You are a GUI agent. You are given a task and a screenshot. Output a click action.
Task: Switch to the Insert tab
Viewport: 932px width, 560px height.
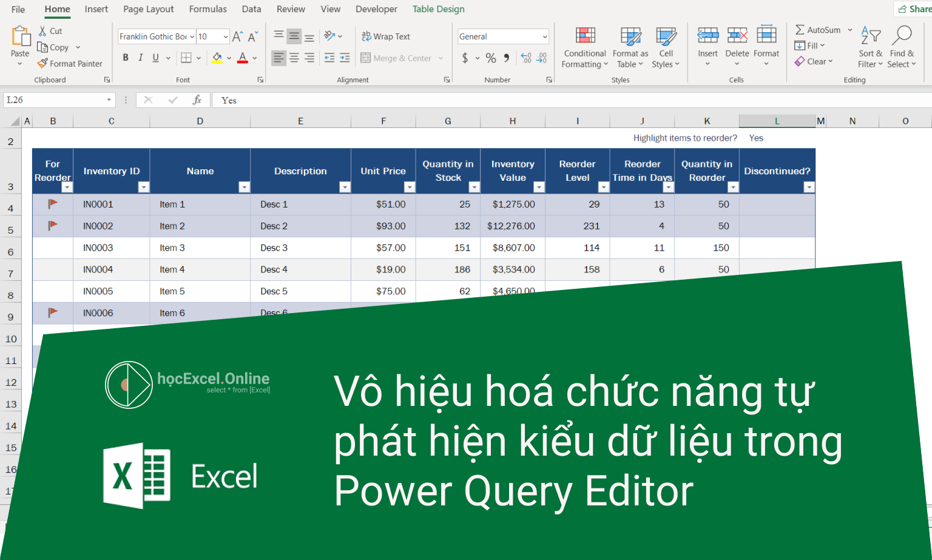(x=96, y=9)
